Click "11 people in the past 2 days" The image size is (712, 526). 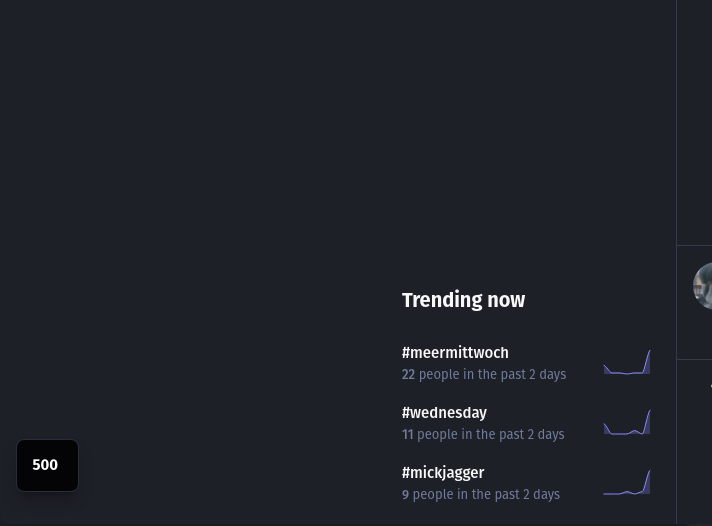tap(483, 434)
